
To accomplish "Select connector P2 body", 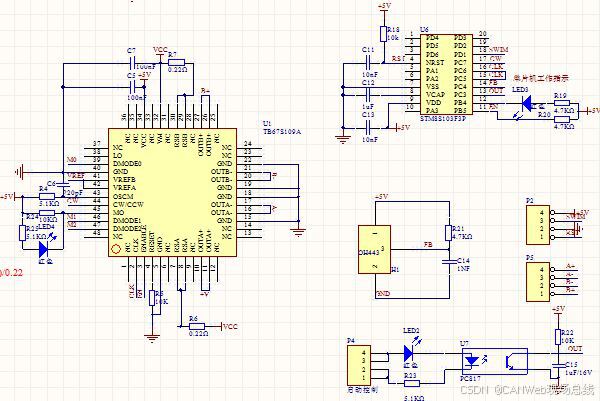I will pyautogui.click(x=538, y=225).
